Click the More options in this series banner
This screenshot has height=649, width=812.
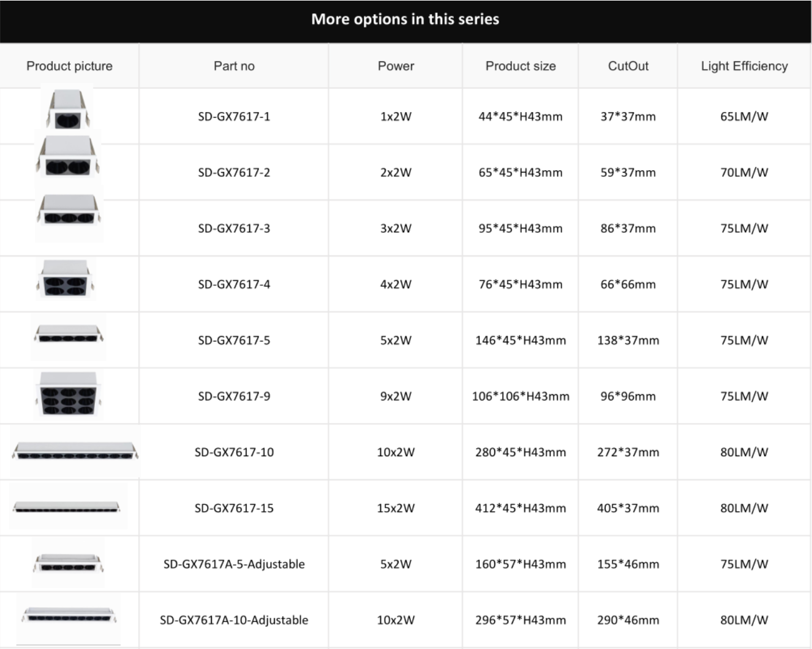405,21
